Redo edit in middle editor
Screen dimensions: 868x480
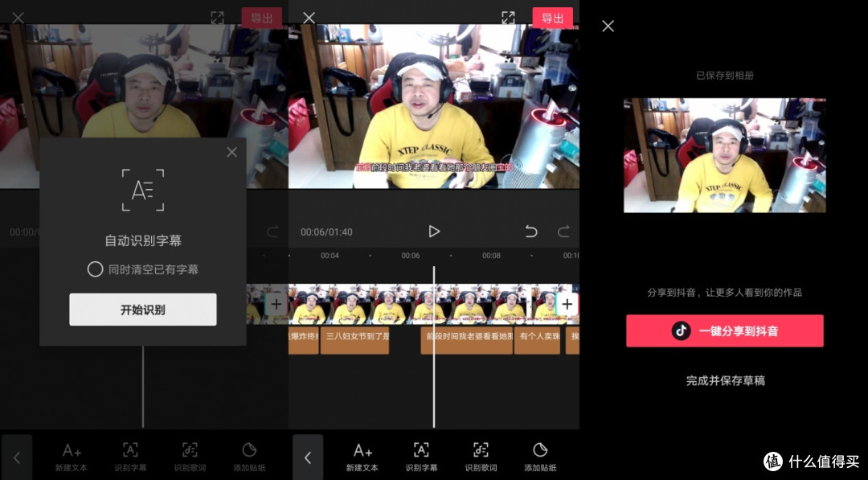(563, 232)
